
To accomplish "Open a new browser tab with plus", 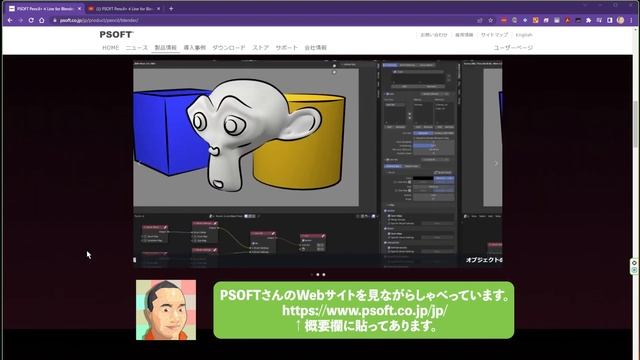I will click(171, 9).
